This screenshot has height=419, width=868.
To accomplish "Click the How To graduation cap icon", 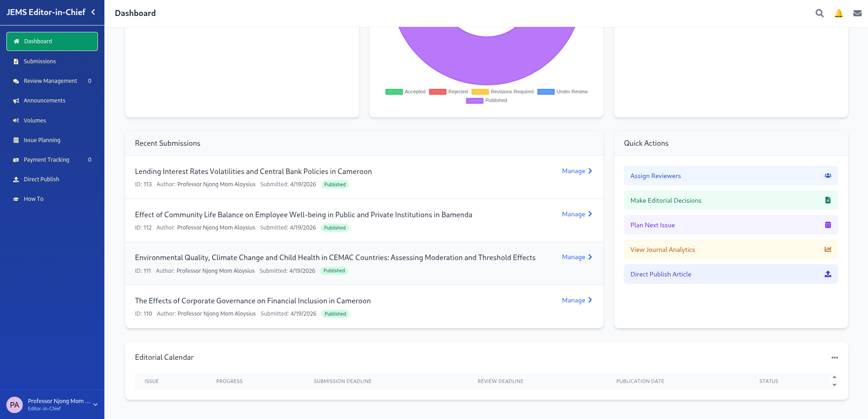I will click(16, 199).
